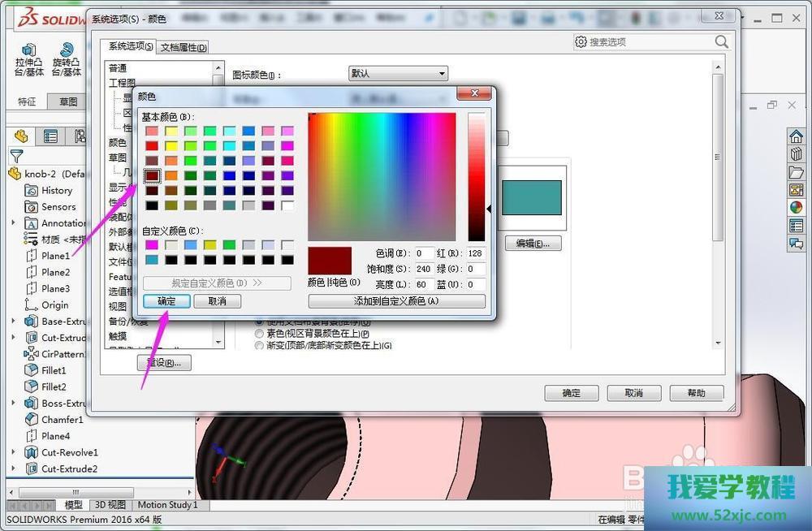Pick the black swatch in basic colors

[x=152, y=205]
